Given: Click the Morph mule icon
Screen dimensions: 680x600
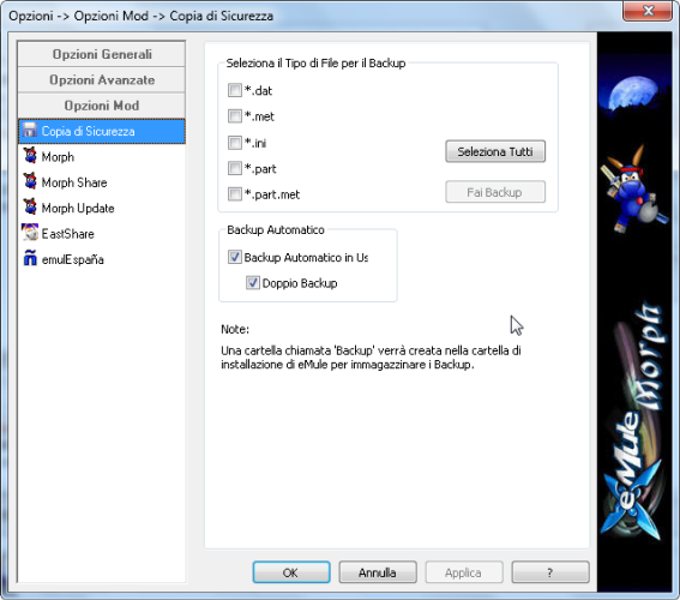Looking at the screenshot, I should (30, 156).
